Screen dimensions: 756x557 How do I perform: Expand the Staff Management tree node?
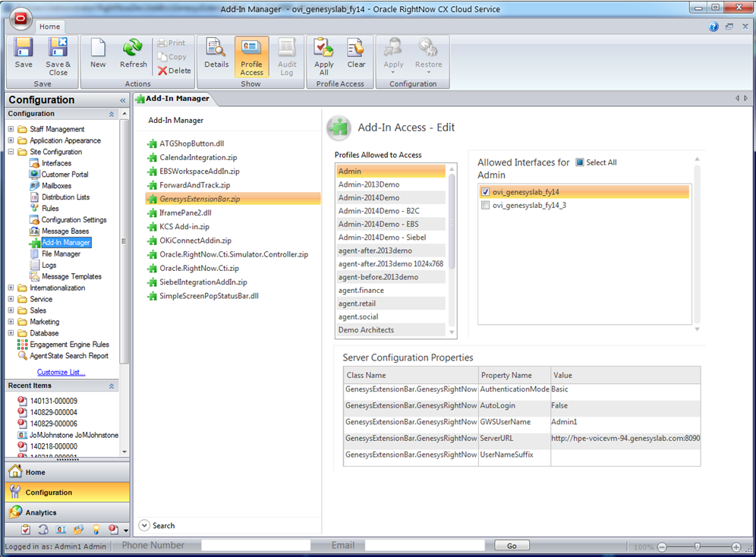11,129
